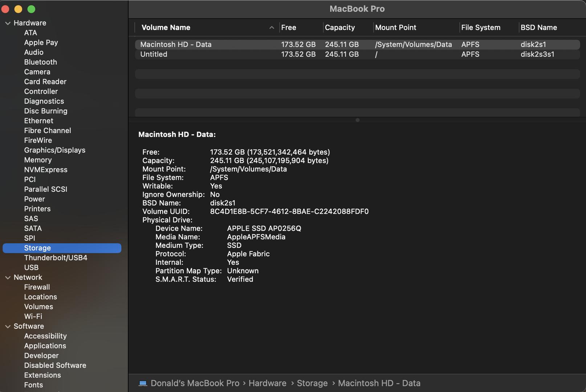Select the Macintosh HD - Data volume row

tap(357, 45)
